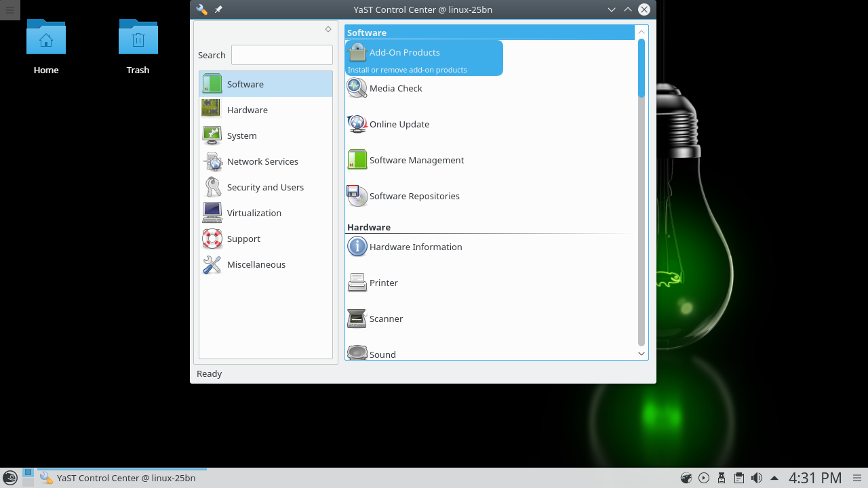Click the scroll up arrow in module list

coord(642,32)
